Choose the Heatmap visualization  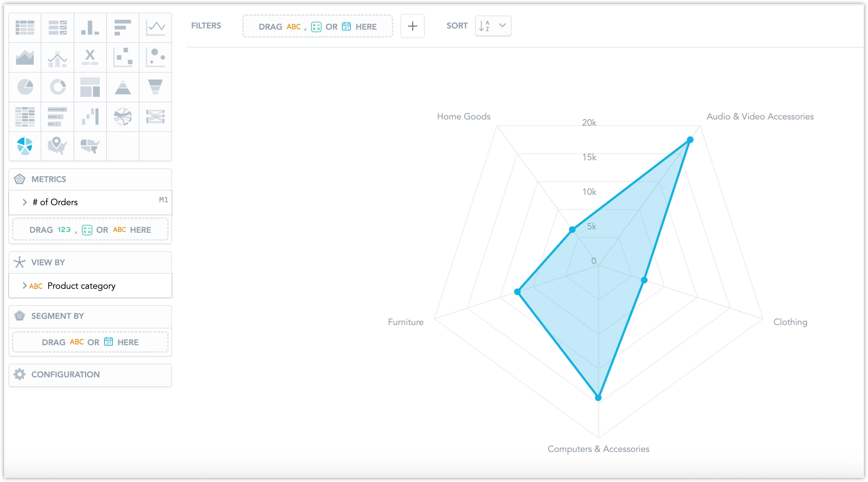pyautogui.click(x=25, y=117)
